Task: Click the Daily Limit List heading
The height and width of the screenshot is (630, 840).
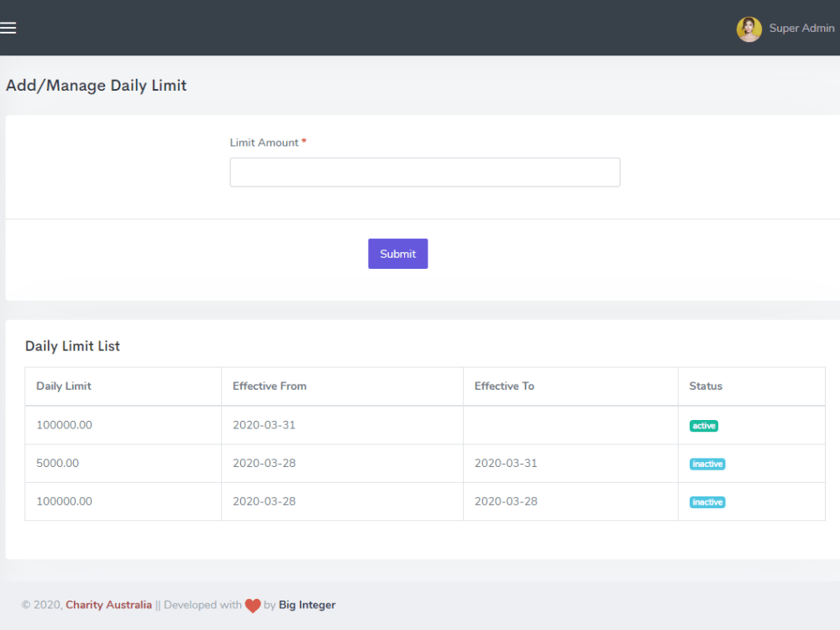Action: click(x=72, y=346)
